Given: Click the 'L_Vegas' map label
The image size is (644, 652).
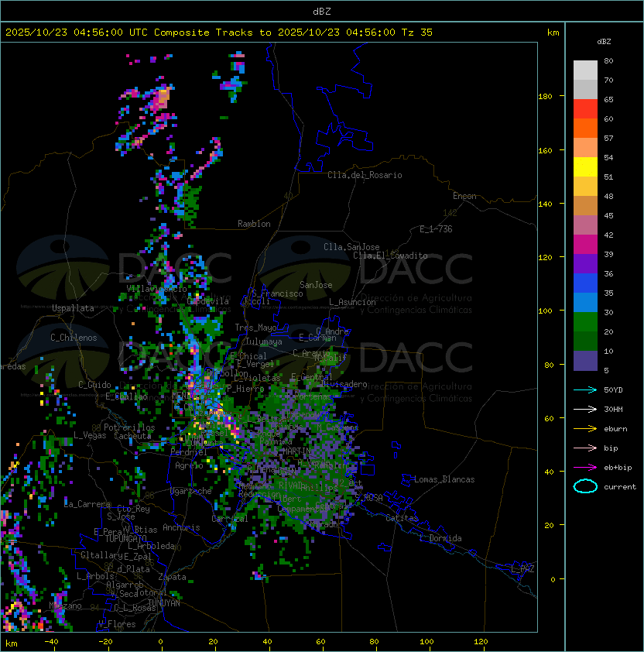Looking at the screenshot, I should [90, 435].
